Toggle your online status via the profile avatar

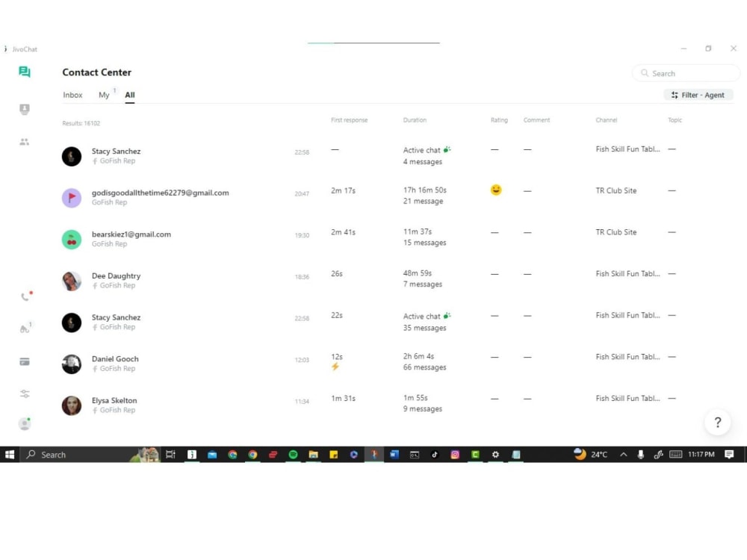(x=25, y=423)
